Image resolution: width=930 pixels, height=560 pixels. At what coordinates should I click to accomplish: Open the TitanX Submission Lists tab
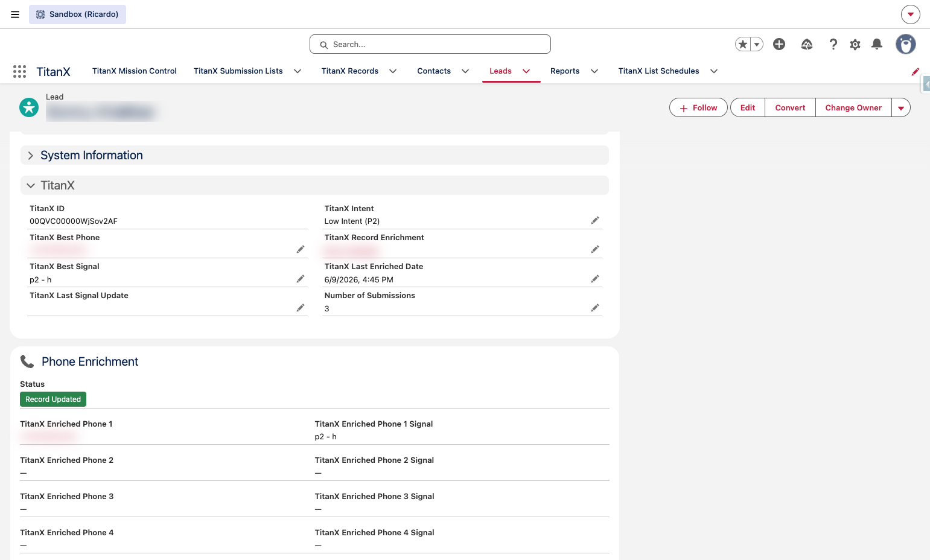(238, 71)
